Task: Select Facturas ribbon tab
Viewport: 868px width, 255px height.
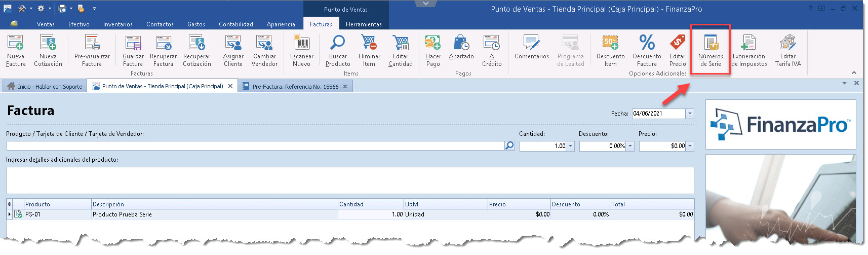Action: (x=321, y=24)
